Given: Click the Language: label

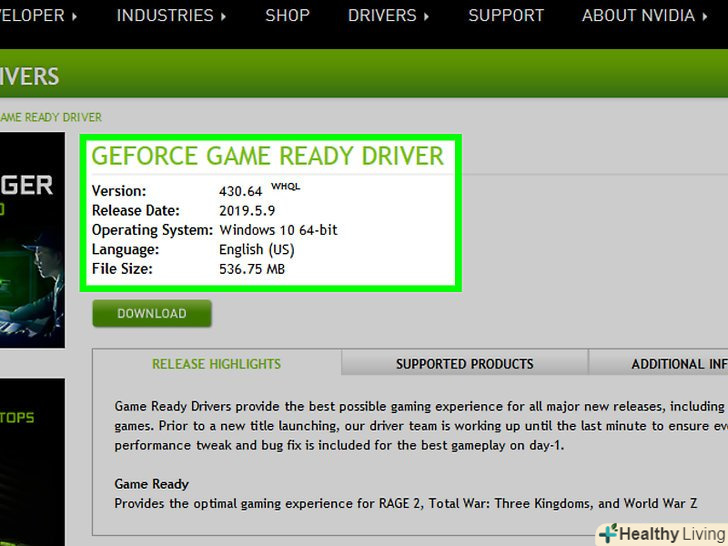Looking at the screenshot, I should pyautogui.click(x=125, y=250).
